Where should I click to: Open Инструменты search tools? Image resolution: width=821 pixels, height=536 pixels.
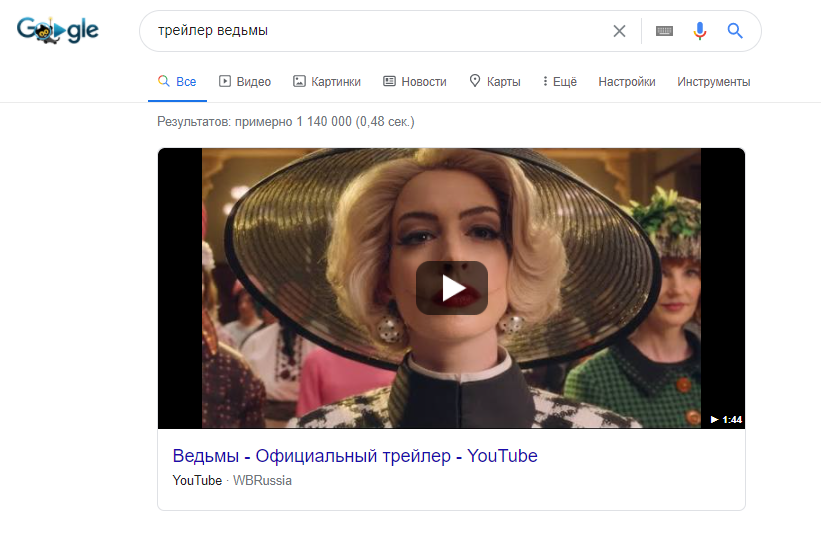point(714,82)
